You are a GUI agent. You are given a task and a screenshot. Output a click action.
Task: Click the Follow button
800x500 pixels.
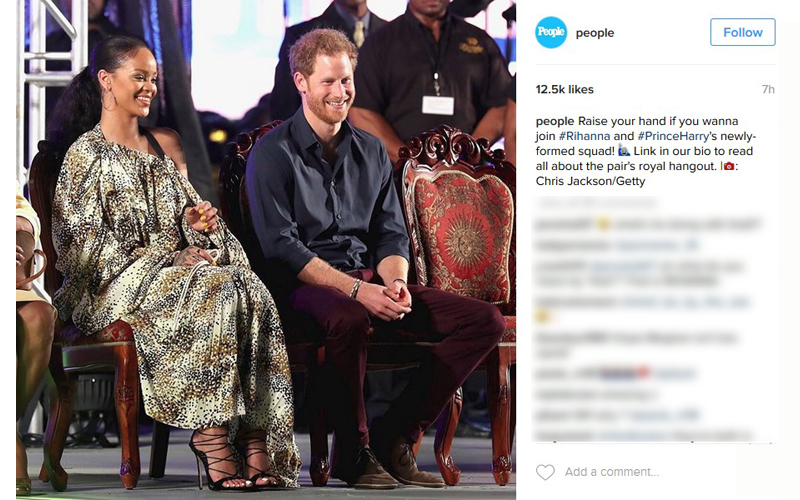[x=742, y=32]
